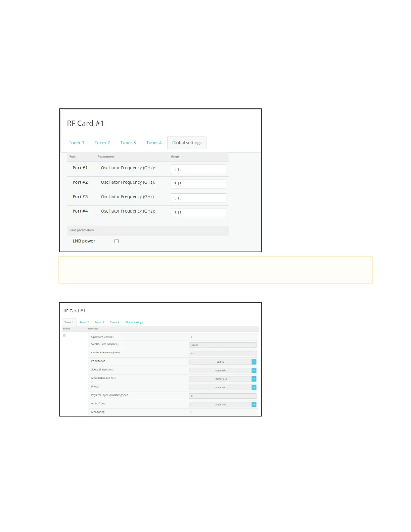Edit Port #1 Oscillator Frequency field
Image resolution: width=411 pixels, height=532 pixels.
click(x=198, y=169)
